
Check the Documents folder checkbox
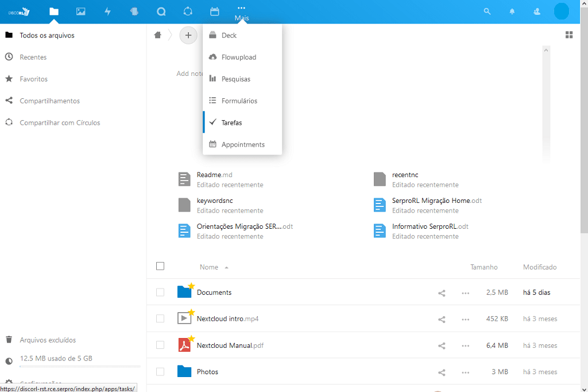pyautogui.click(x=160, y=293)
